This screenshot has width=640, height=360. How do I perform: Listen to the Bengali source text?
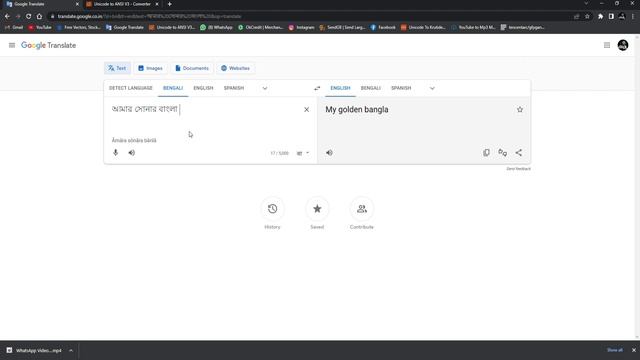click(131, 153)
